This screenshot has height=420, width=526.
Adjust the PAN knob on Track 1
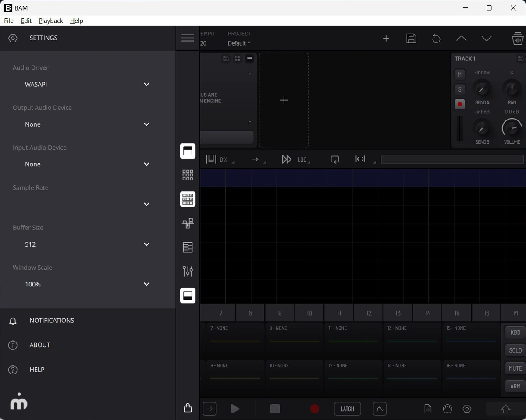512,88
